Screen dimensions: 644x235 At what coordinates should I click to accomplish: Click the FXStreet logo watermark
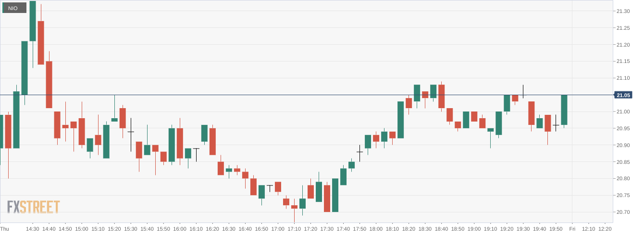tap(33, 207)
